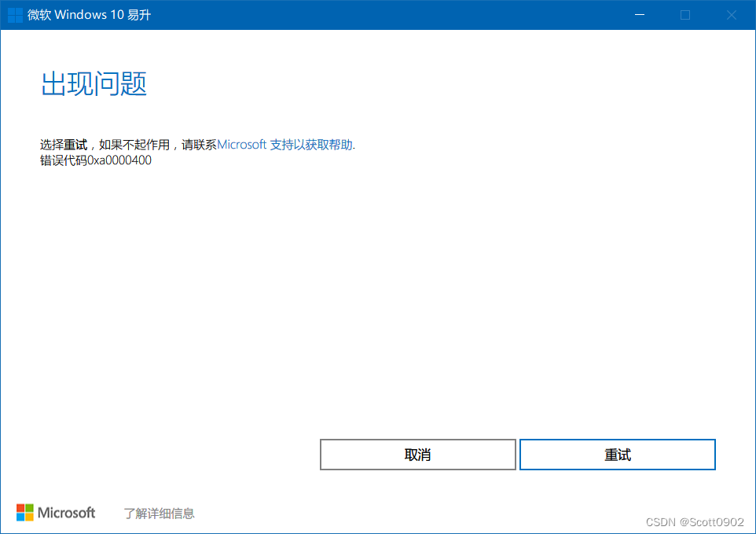Screen dimensions: 756x534
Task: Click the Windows logo icon in the title bar
Action: click(16, 15)
